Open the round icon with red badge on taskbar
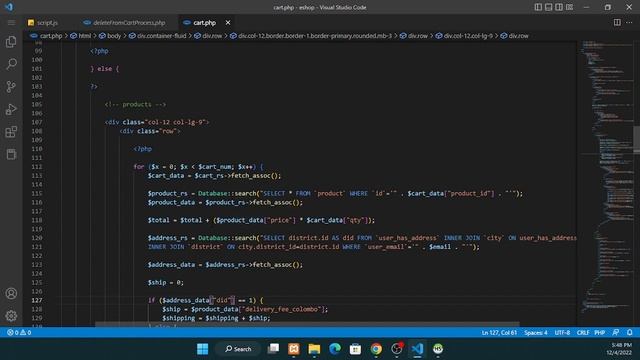 (x=397, y=349)
